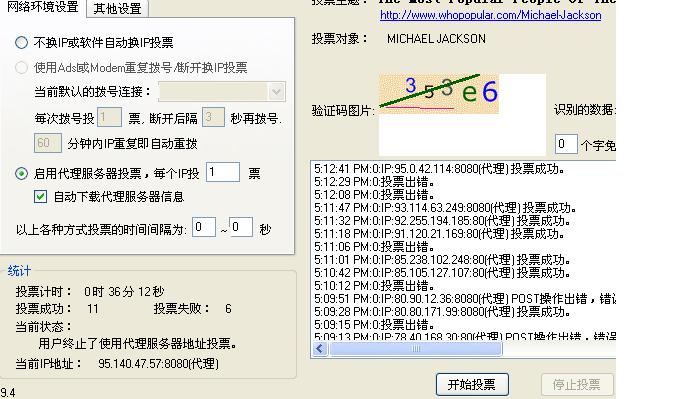Click the captcha image 353e6

click(439, 94)
